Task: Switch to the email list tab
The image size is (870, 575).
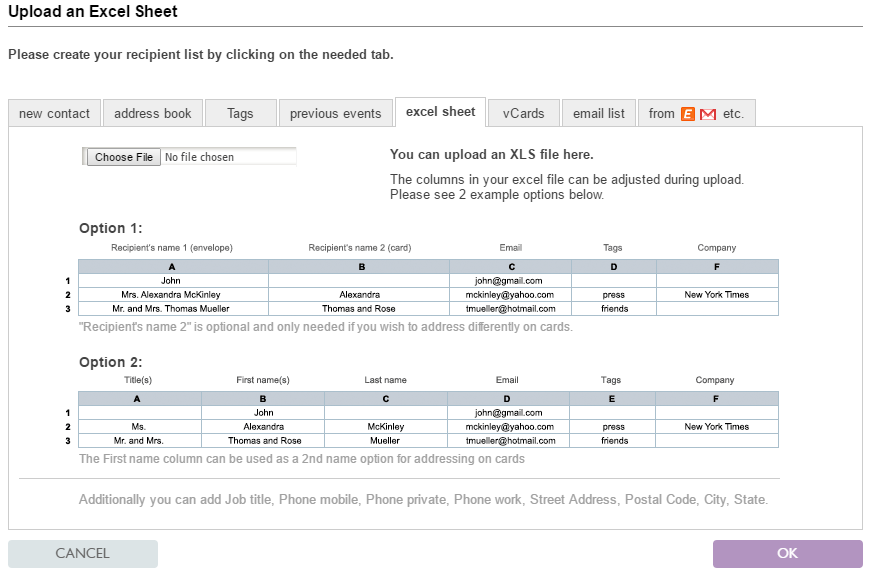Action: 598,114
